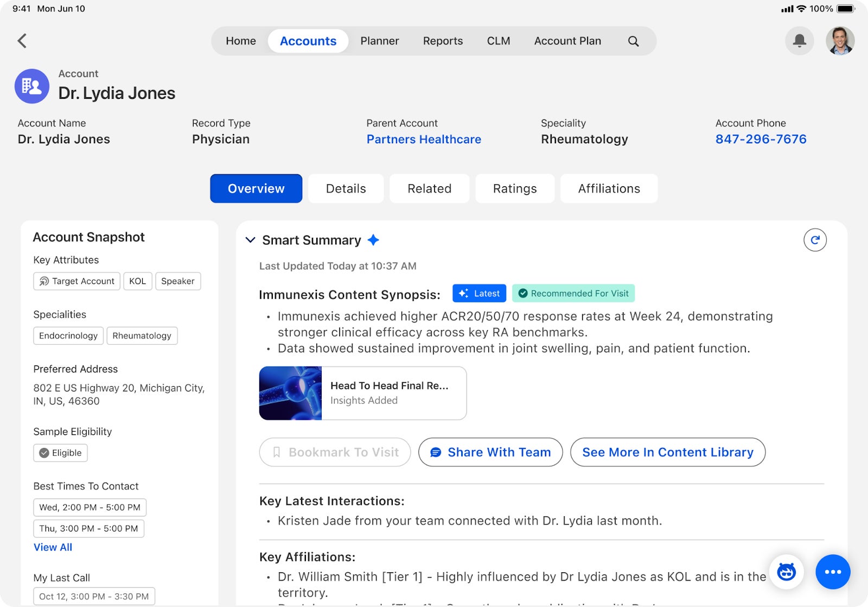868x607 pixels.
Task: Open Partners Healthcare parent account link
Action: [424, 140]
